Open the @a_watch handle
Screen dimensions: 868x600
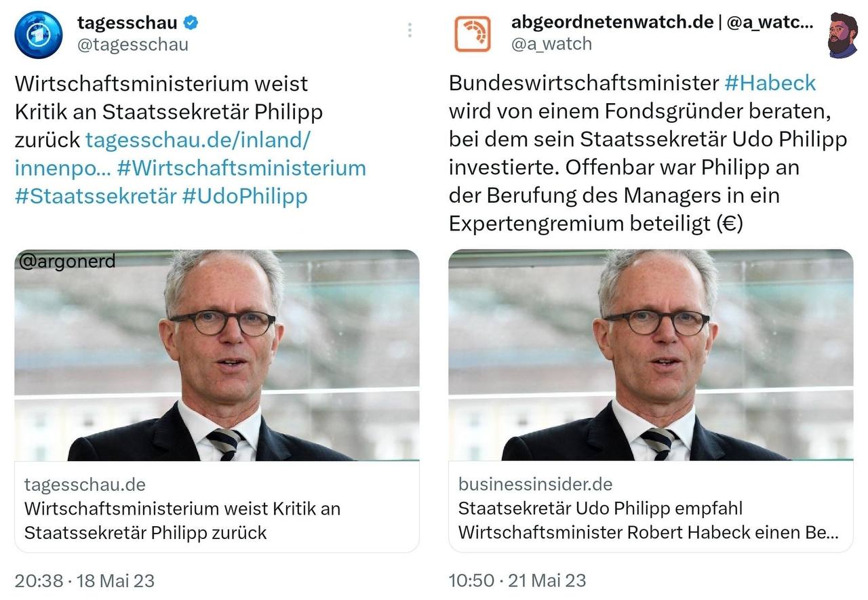point(551,44)
